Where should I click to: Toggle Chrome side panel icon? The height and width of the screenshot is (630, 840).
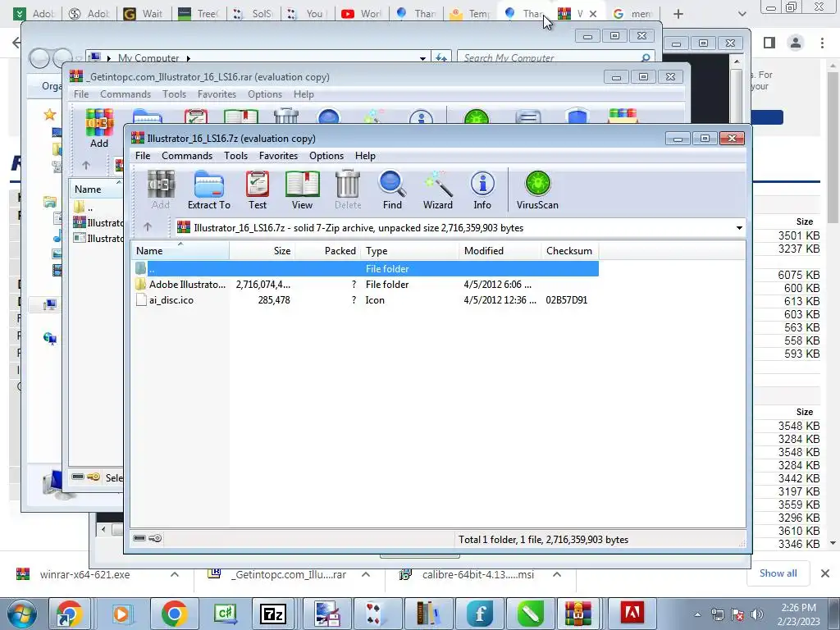click(769, 43)
